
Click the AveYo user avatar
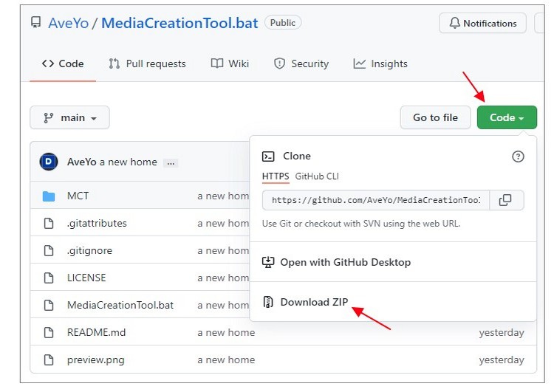pyautogui.click(x=49, y=162)
